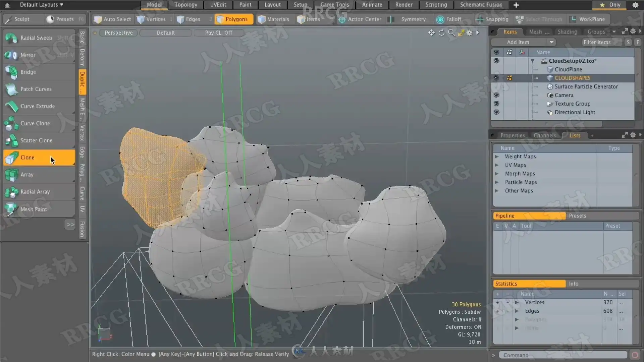Select the Radial Sweep tool icon

[11, 38]
